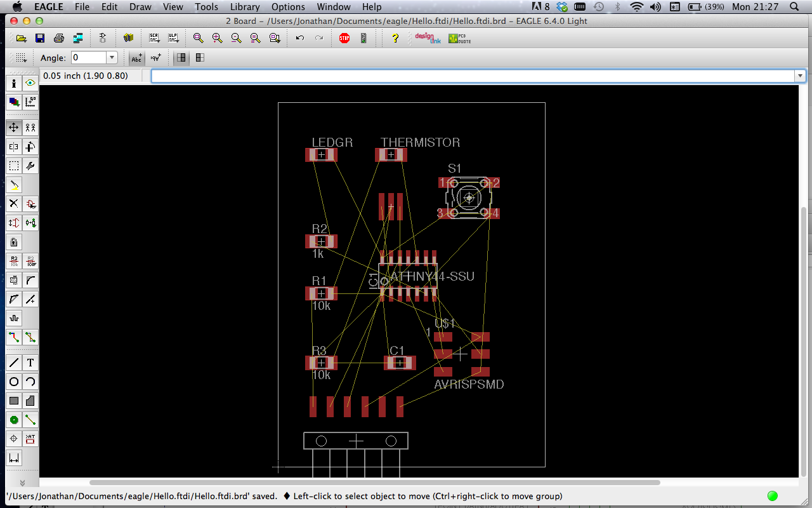The height and width of the screenshot is (508, 812).
Task: Select the Replace part tool
Action: tap(30, 223)
